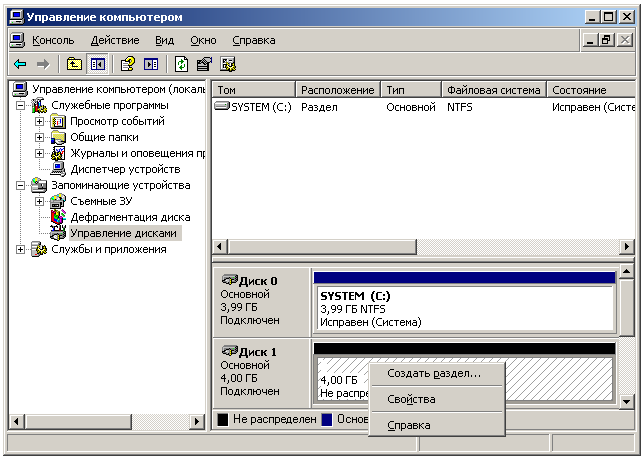Click the rightmost disk settings toolbar icon
644x458 pixels.
point(228,64)
